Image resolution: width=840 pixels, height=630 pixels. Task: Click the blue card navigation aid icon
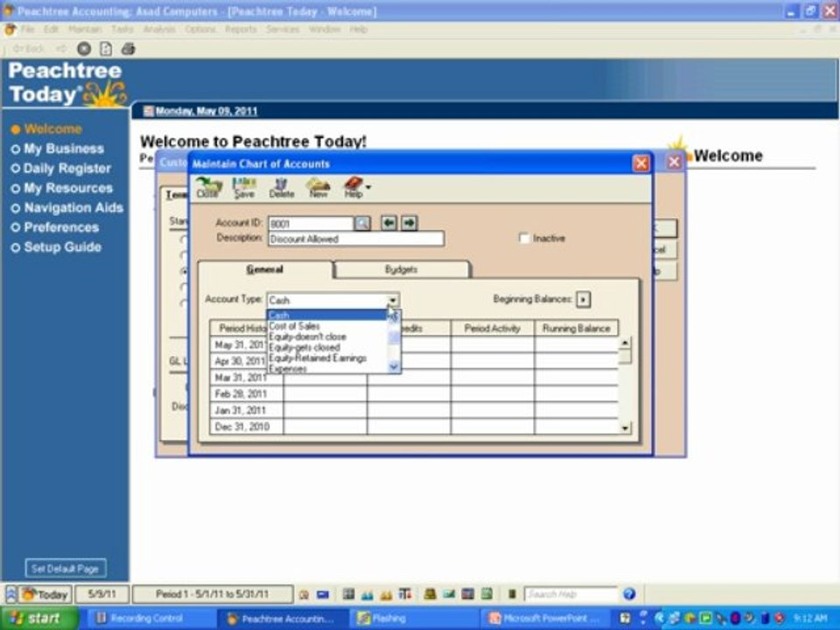pyautogui.click(x=323, y=594)
